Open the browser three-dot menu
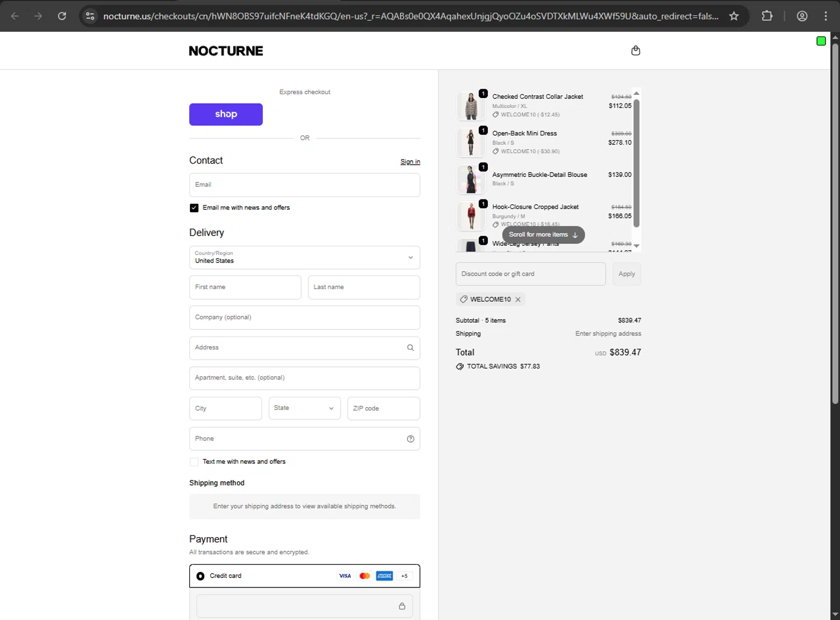 pos(825,16)
